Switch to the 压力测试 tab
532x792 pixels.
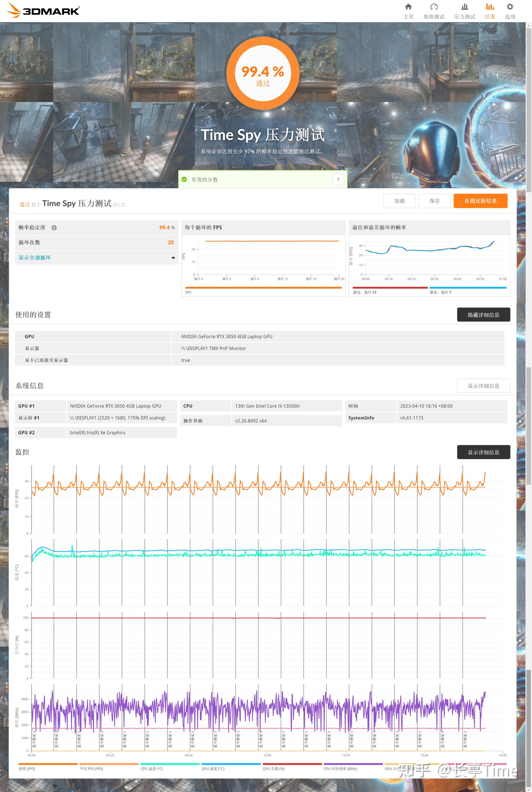coord(464,10)
